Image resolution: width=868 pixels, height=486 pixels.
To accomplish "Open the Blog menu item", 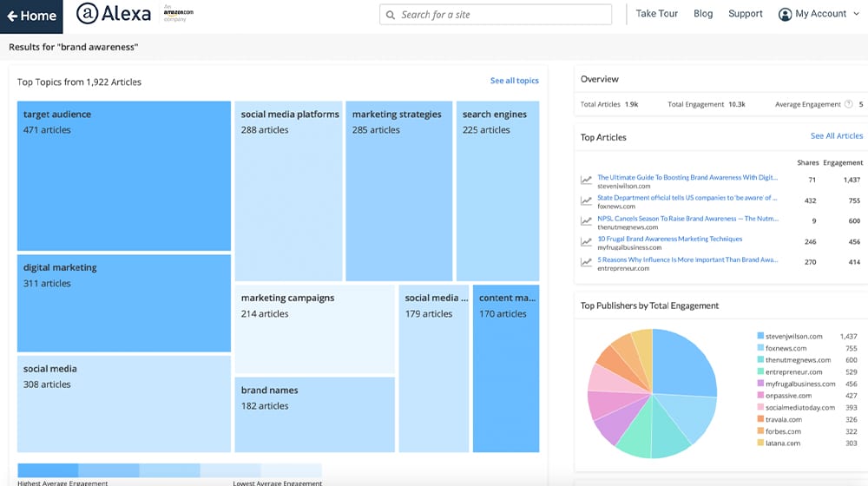I will point(703,14).
